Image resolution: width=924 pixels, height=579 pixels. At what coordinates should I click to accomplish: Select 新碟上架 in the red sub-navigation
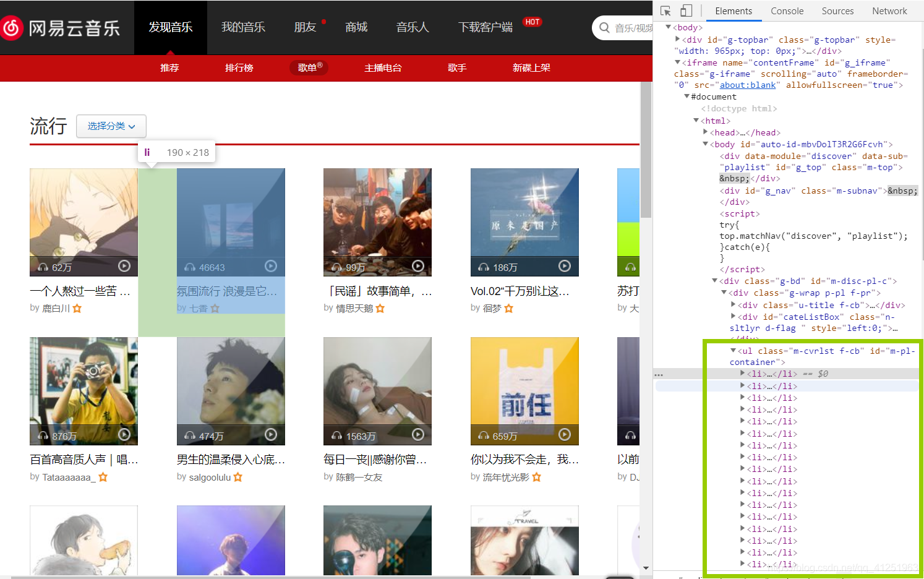point(531,68)
